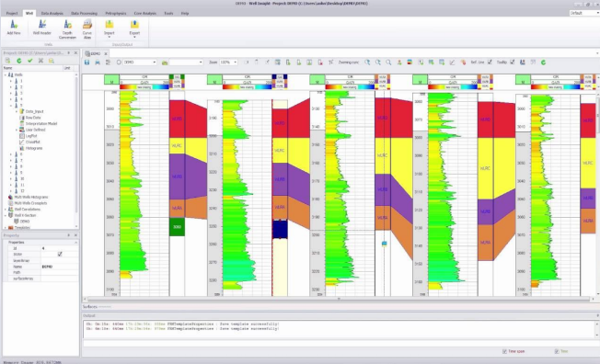Select the Histograms item in tree
Screen dimensions: 600x364
pos(34,148)
